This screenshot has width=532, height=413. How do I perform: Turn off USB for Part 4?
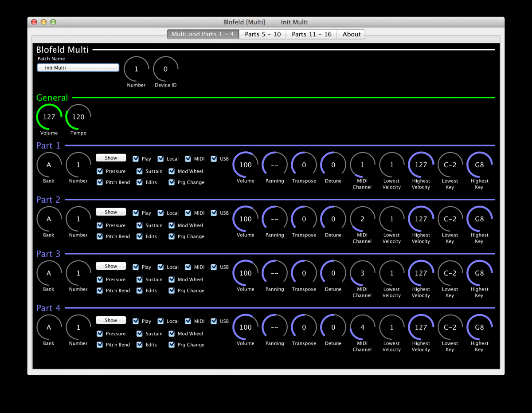tap(214, 321)
